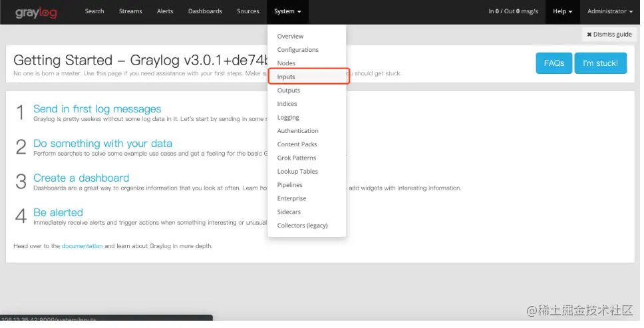Select Enterprise in System menu
The height and width of the screenshot is (328, 644).
point(307,199)
